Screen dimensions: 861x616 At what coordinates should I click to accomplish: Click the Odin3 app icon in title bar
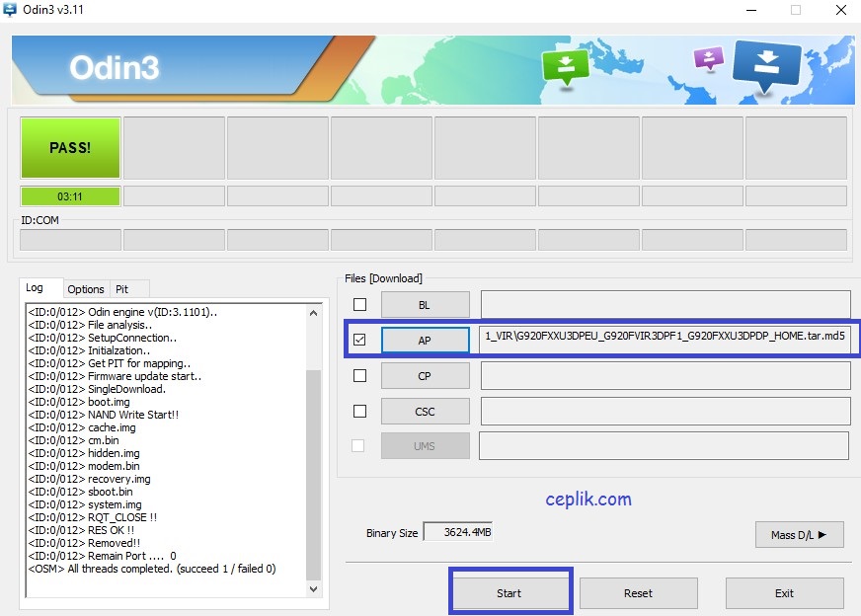10,10
